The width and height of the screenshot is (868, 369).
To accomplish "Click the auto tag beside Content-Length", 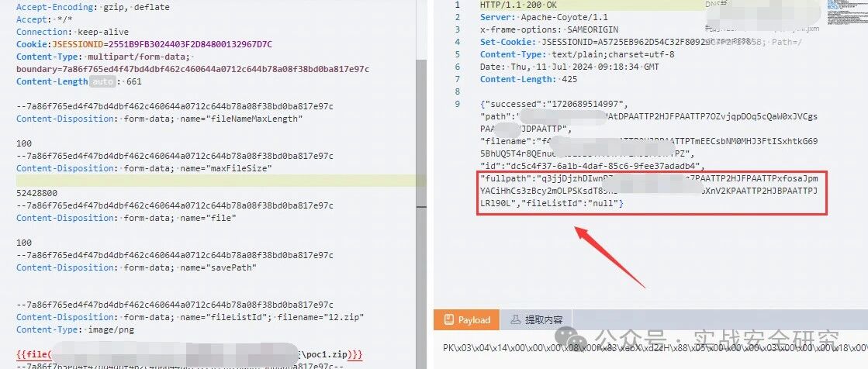I will pos(102,81).
